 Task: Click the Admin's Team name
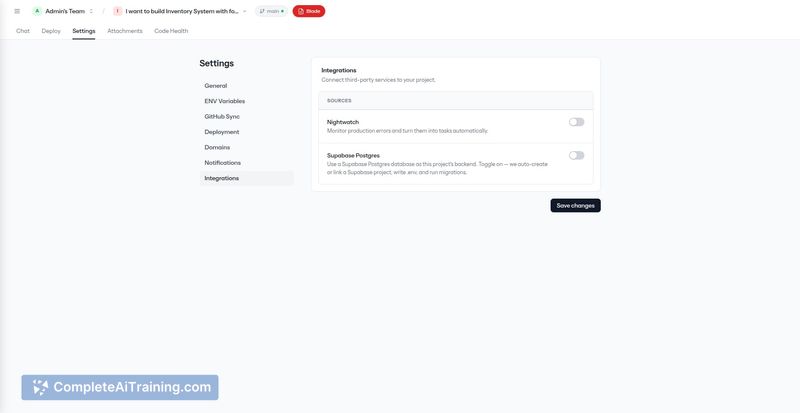(65, 11)
